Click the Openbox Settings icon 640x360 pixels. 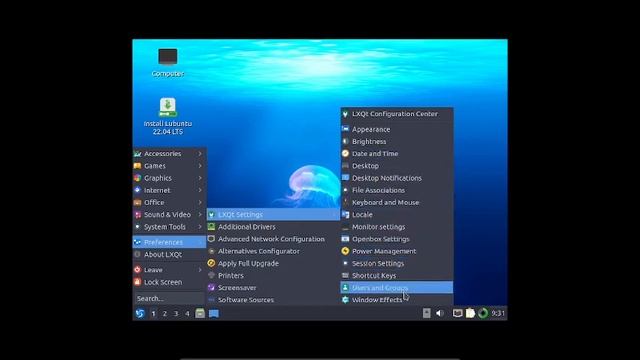point(345,239)
